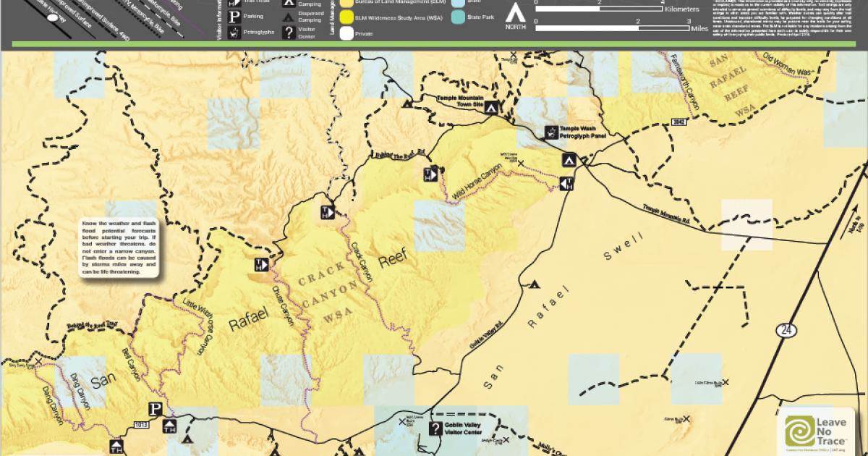868x456 pixels.
Task: Click the 1013 road number marker
Action: click(140, 424)
